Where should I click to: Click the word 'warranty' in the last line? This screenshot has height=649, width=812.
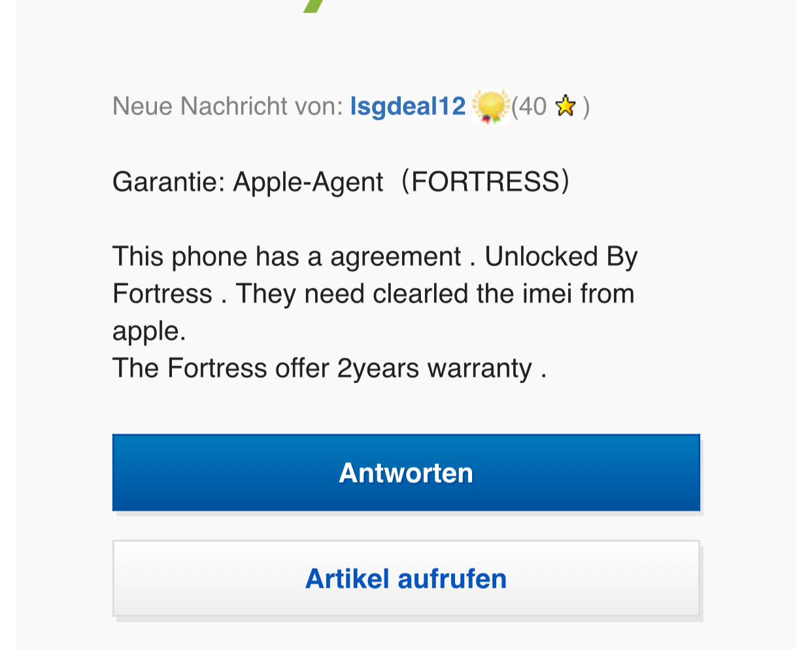click(x=479, y=369)
